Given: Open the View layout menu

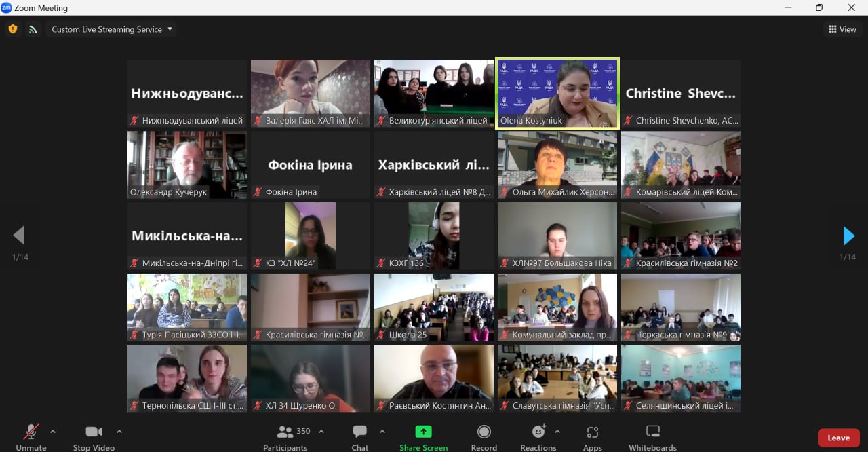Looking at the screenshot, I should tap(842, 29).
